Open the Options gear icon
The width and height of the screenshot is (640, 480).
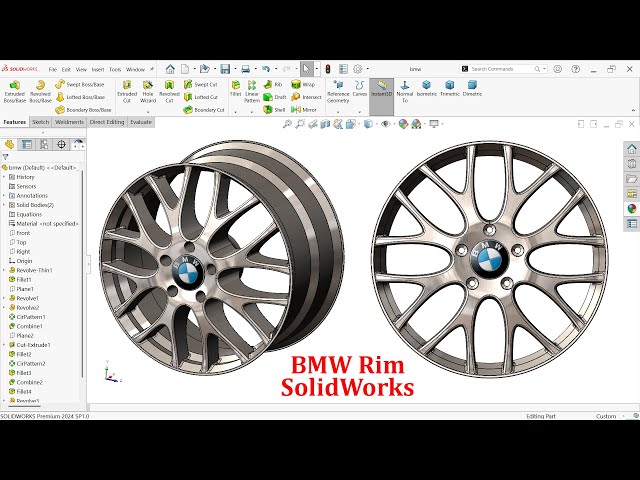[x=358, y=69]
